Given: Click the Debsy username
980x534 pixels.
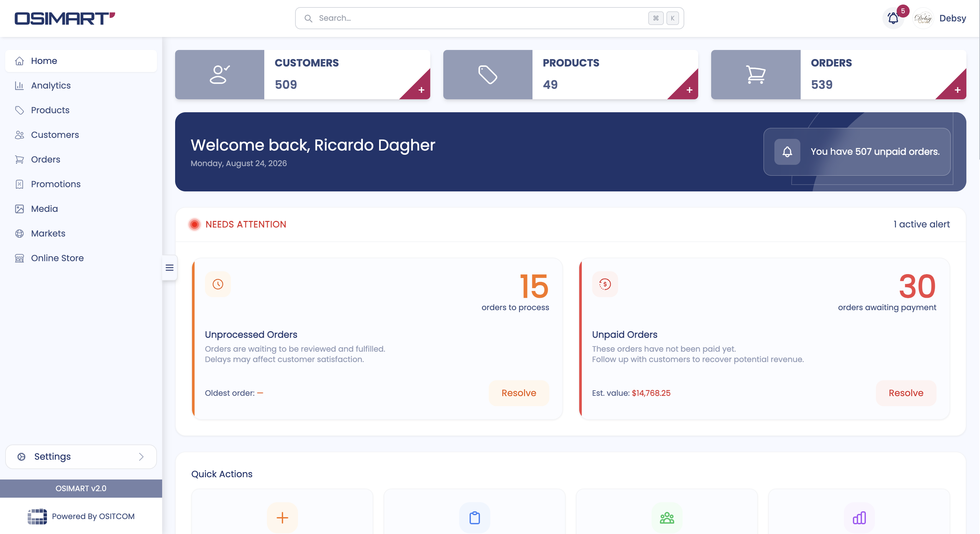Looking at the screenshot, I should pyautogui.click(x=952, y=18).
